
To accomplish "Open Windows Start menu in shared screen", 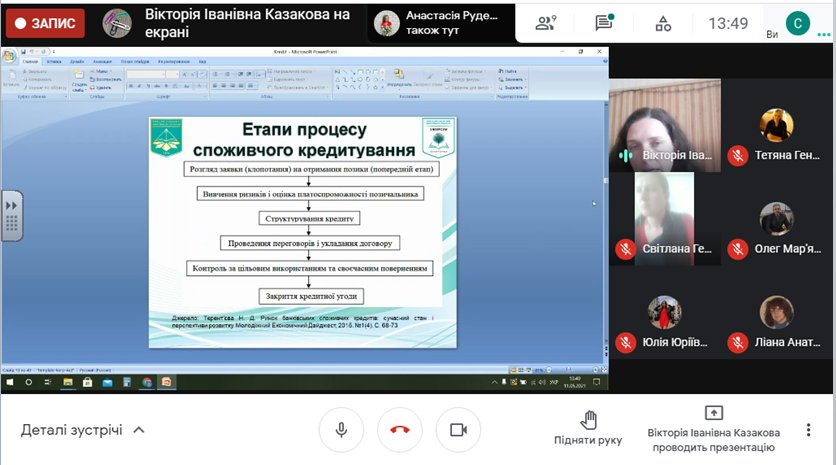I will click(x=10, y=382).
